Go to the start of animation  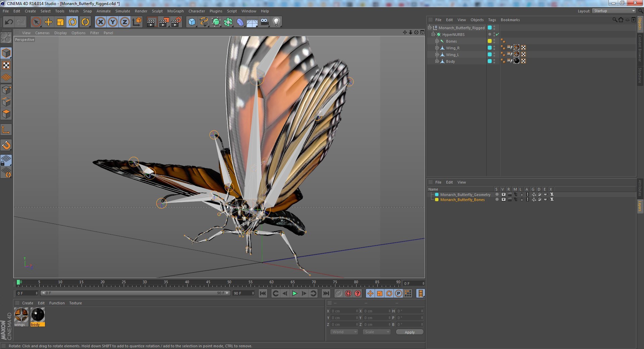(x=263, y=293)
